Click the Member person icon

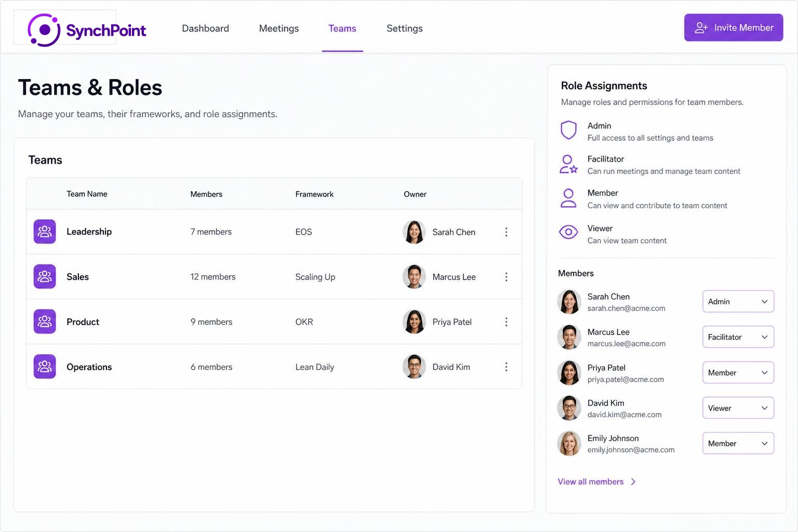point(568,198)
